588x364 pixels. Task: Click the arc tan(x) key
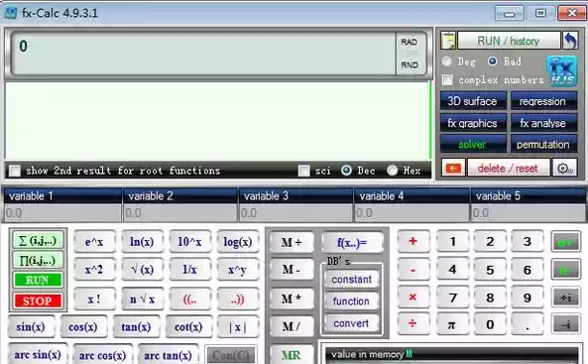tap(168, 355)
